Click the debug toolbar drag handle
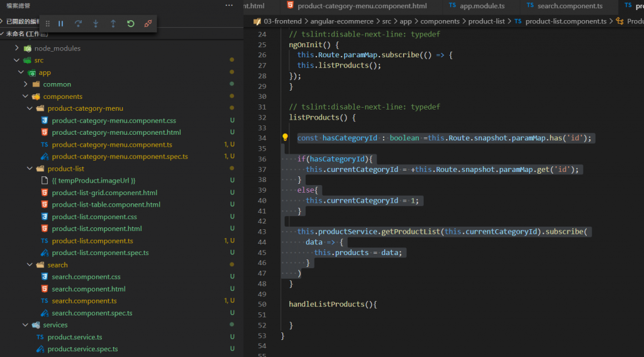 pyautogui.click(x=48, y=24)
